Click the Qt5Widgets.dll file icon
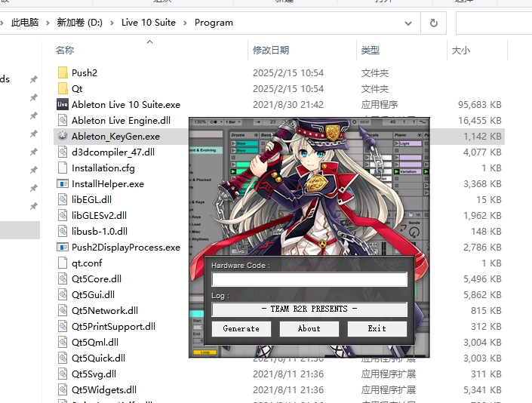Screen dimensions: 532x403 pos(63,389)
